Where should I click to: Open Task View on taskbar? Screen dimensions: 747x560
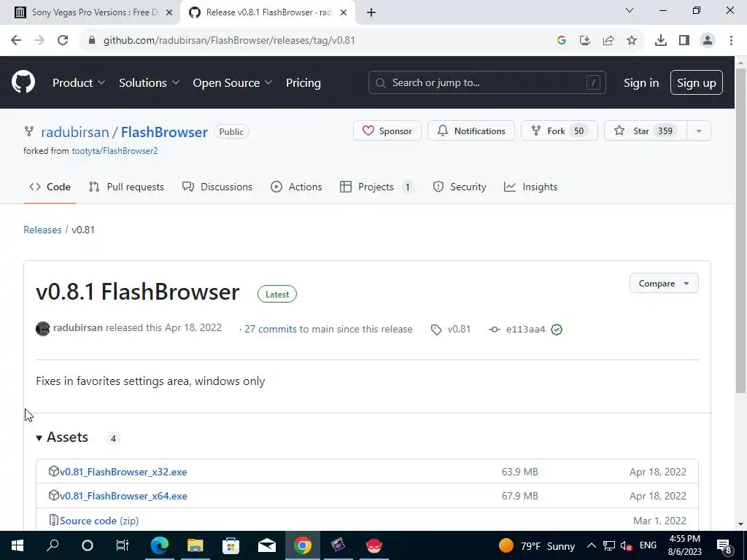123,545
